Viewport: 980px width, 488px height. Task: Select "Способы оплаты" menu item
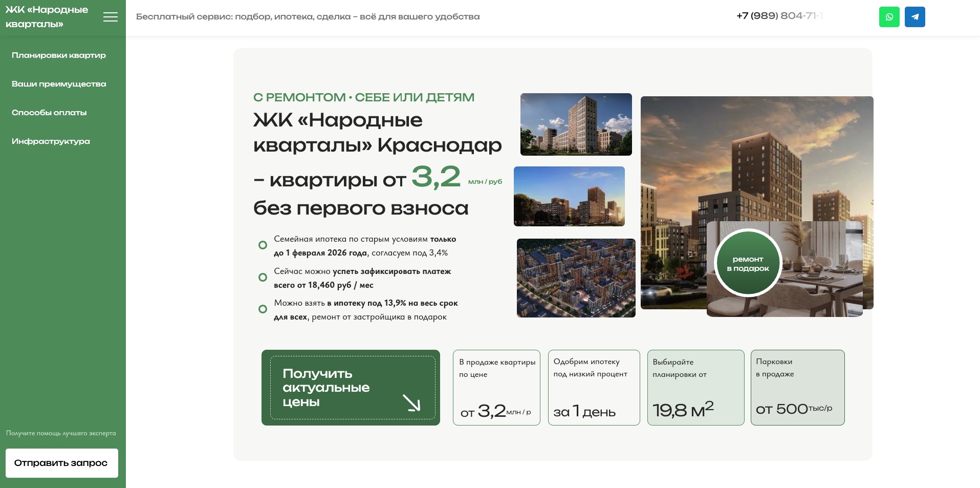click(49, 113)
